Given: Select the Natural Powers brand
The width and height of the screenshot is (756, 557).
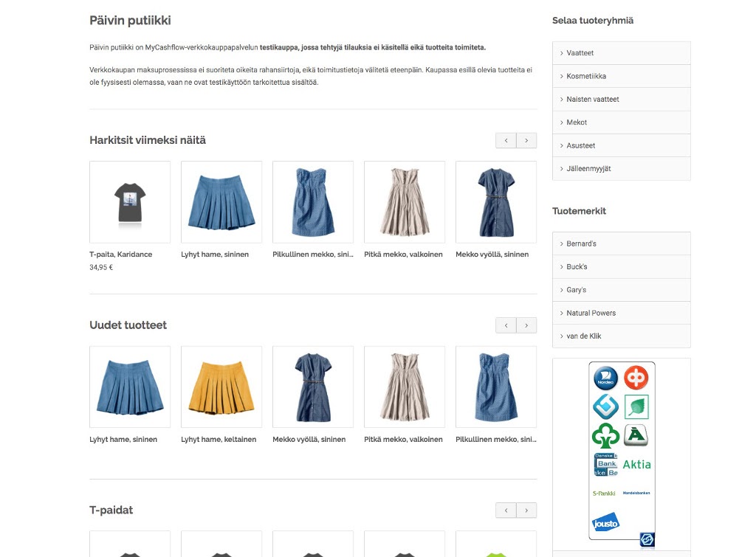Looking at the screenshot, I should [x=622, y=313].
